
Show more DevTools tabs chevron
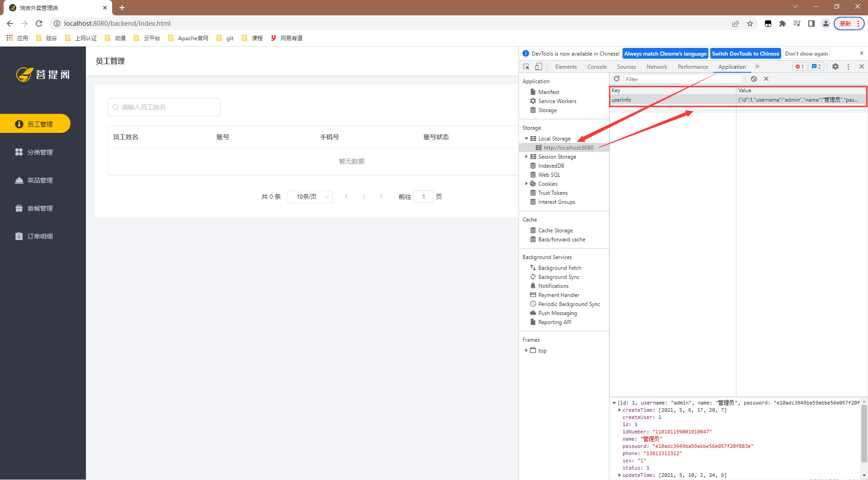click(757, 66)
